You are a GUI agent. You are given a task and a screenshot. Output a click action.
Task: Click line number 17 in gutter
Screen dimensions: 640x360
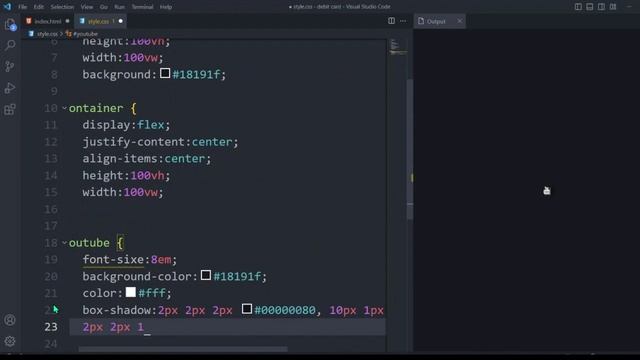[x=51, y=226]
